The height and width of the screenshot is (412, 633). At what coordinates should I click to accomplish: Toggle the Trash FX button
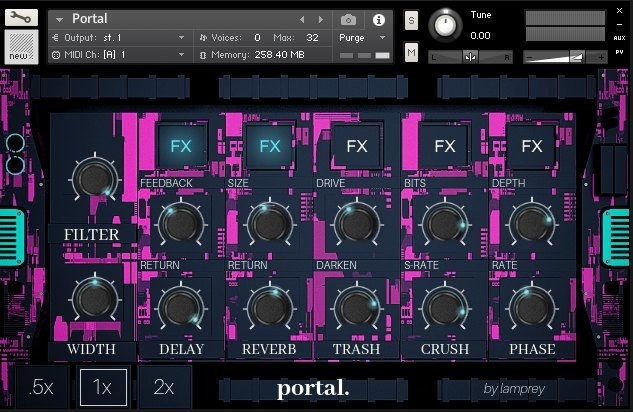pos(357,146)
